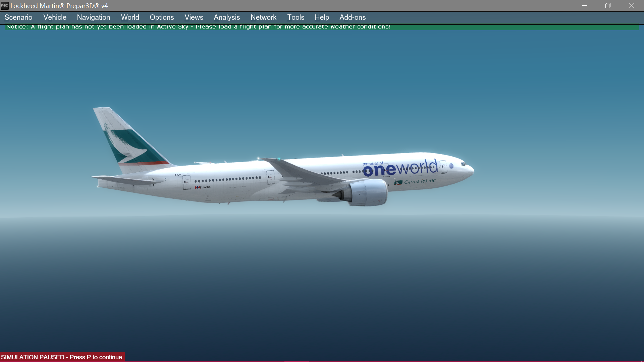Open the Vehicle menu
Screen dimensions: 644x362
tap(55, 17)
